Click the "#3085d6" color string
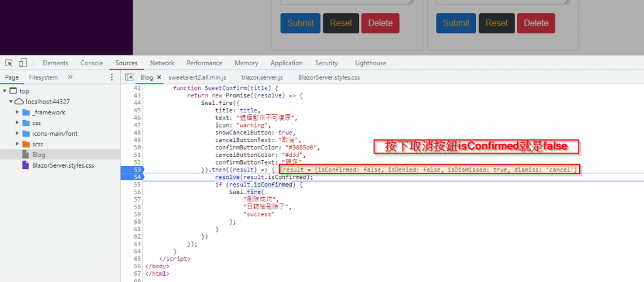644x282 pixels. point(302,148)
